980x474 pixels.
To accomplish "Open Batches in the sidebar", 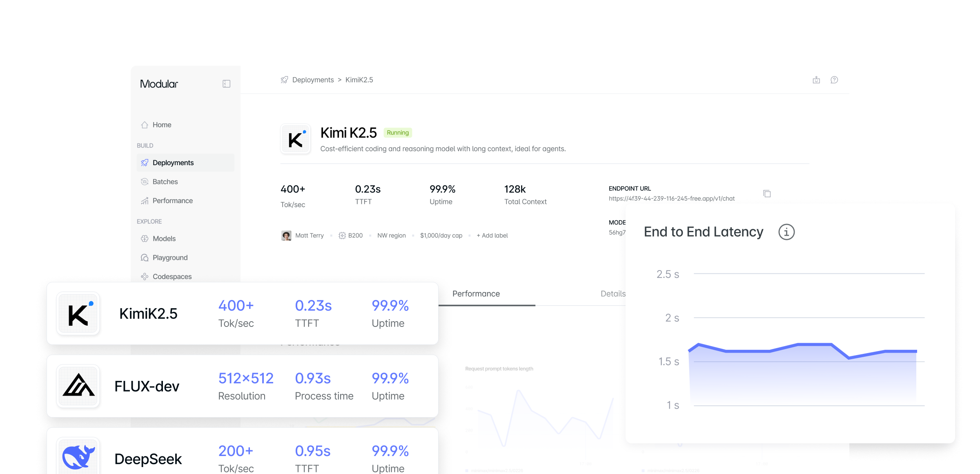I will 165,182.
